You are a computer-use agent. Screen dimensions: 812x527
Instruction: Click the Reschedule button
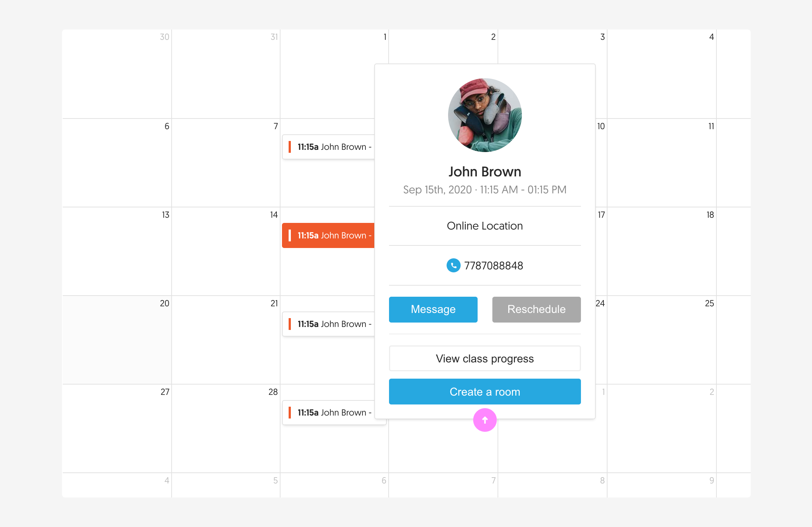pyautogui.click(x=536, y=309)
